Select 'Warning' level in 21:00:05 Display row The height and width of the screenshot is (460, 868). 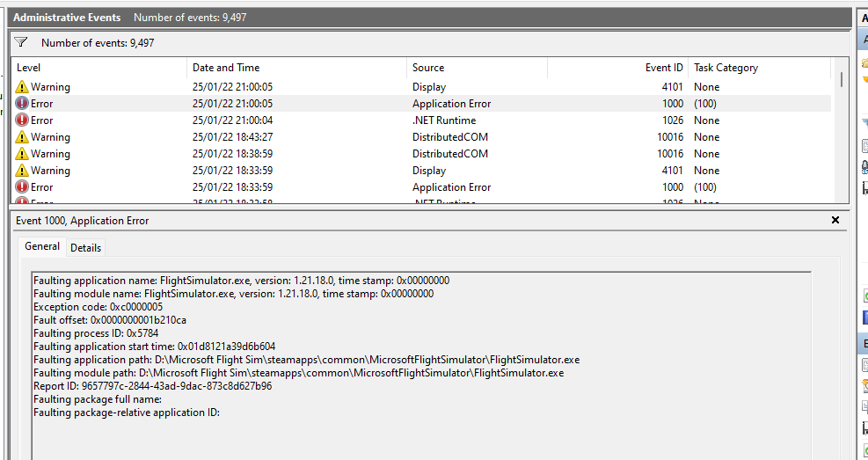pos(50,87)
